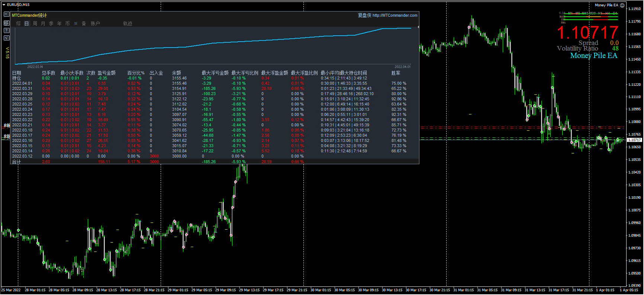Select the 2022.03.28 row
Viewport: 644px width, 295px height.
pos(215,99)
